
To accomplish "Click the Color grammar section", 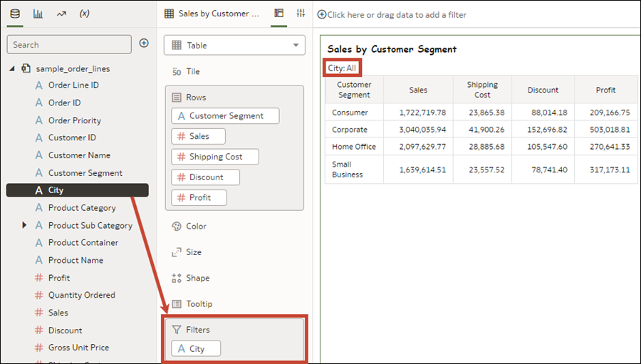I will pyautogui.click(x=195, y=226).
